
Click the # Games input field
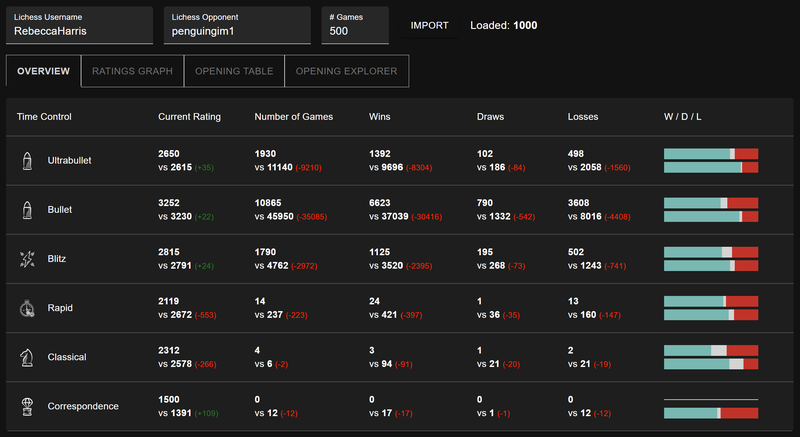click(355, 31)
